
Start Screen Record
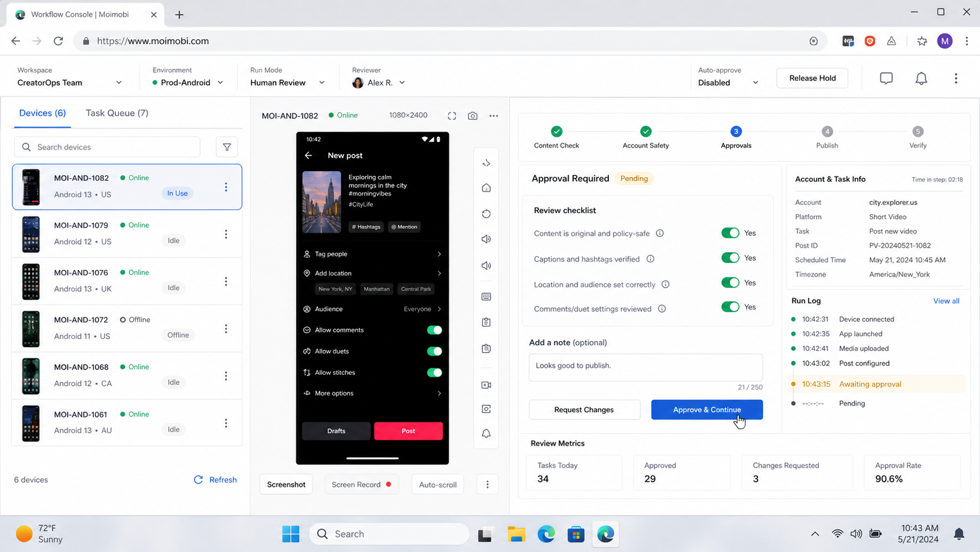click(x=361, y=485)
